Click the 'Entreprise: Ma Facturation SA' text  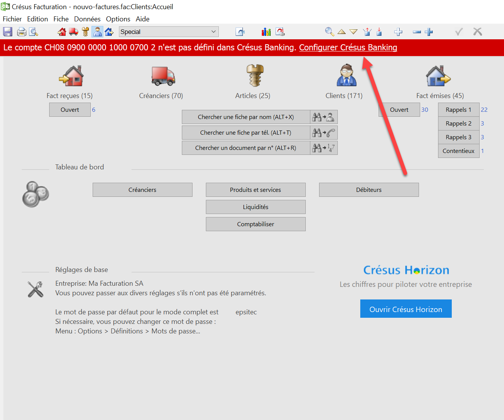coord(100,283)
